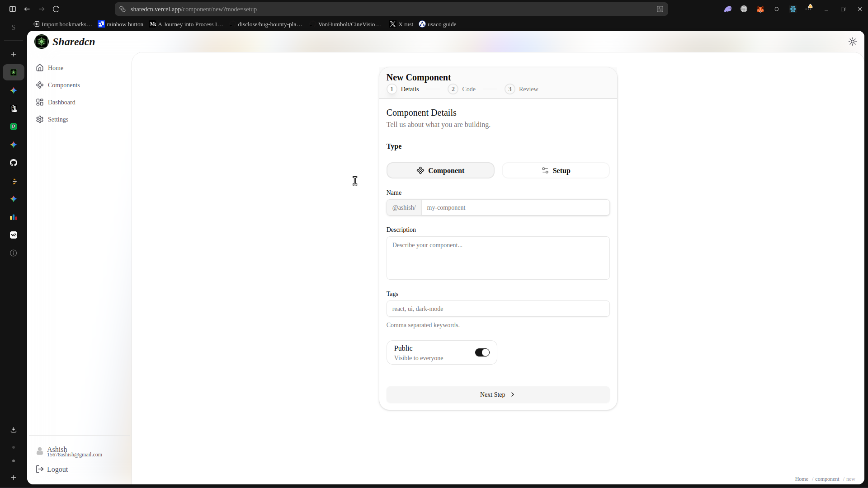The height and width of the screenshot is (488, 868).
Task: Reload the page with the refresh icon
Action: coord(56,9)
